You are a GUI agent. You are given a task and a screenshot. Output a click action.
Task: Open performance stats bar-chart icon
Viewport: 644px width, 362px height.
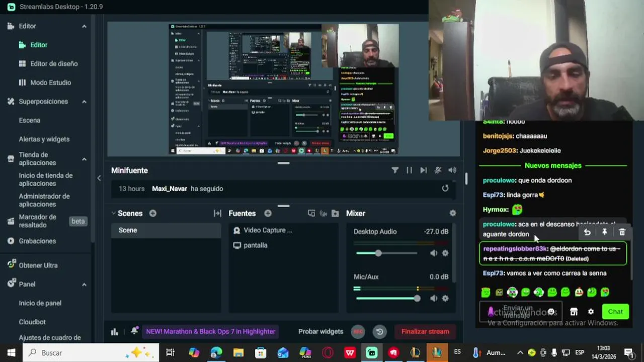[115, 331]
